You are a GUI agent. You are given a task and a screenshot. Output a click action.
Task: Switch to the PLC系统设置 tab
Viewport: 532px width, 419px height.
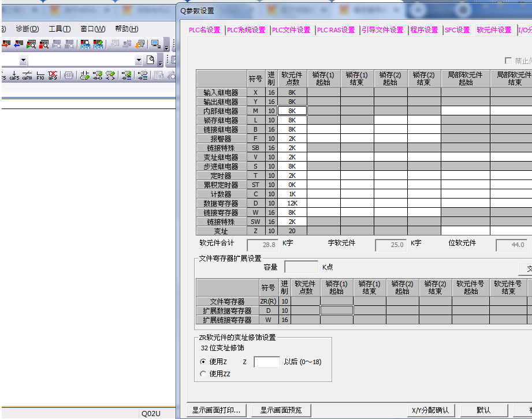tap(246, 30)
